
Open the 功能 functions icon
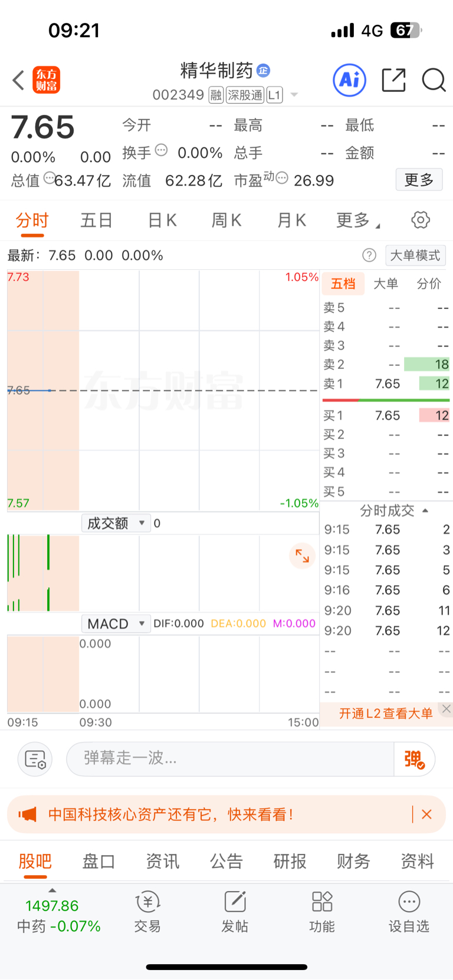pyautogui.click(x=322, y=912)
